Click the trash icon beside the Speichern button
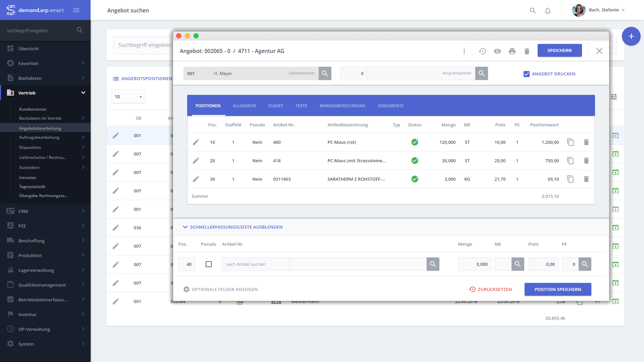The width and height of the screenshot is (644, 362). pos(527,51)
